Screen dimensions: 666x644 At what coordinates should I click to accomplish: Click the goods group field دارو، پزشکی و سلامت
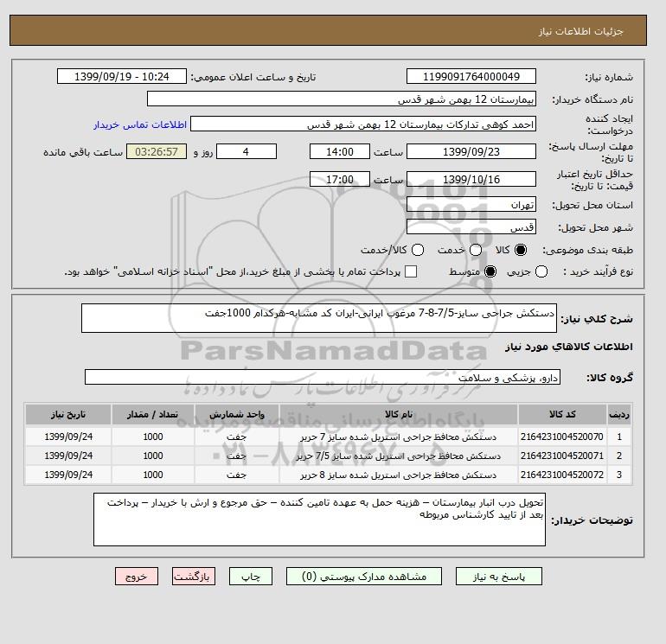pyautogui.click(x=323, y=377)
